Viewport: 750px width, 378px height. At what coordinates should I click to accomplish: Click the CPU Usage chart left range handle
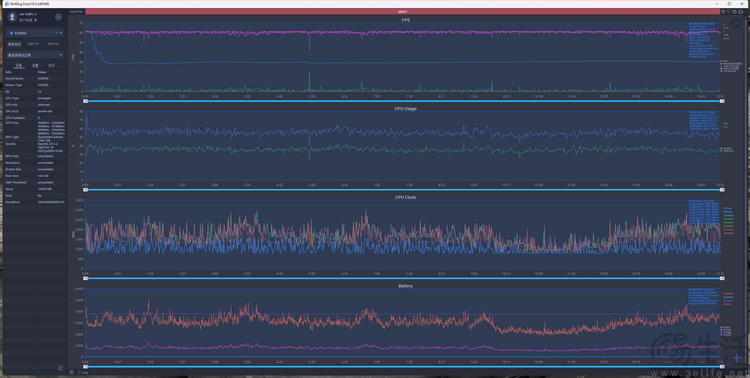pos(86,190)
